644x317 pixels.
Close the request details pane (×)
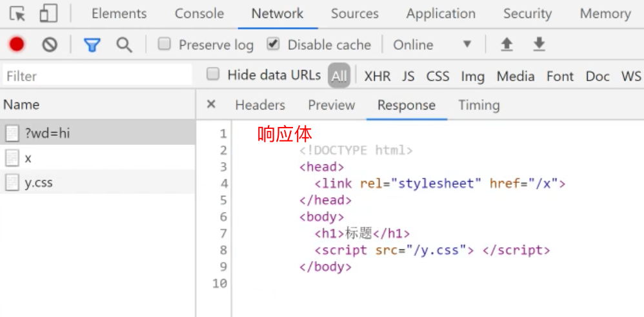pyautogui.click(x=211, y=104)
